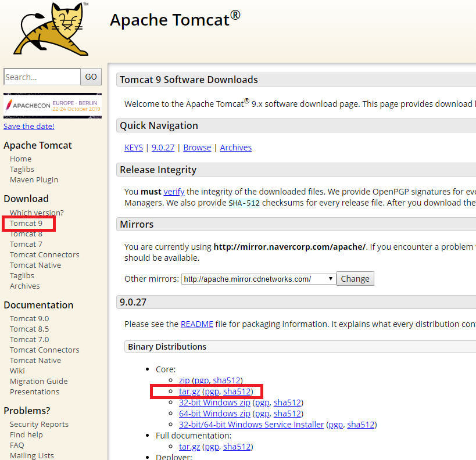The height and width of the screenshot is (460, 476).
Task: Open the FAQ sidebar link
Action: point(17,445)
